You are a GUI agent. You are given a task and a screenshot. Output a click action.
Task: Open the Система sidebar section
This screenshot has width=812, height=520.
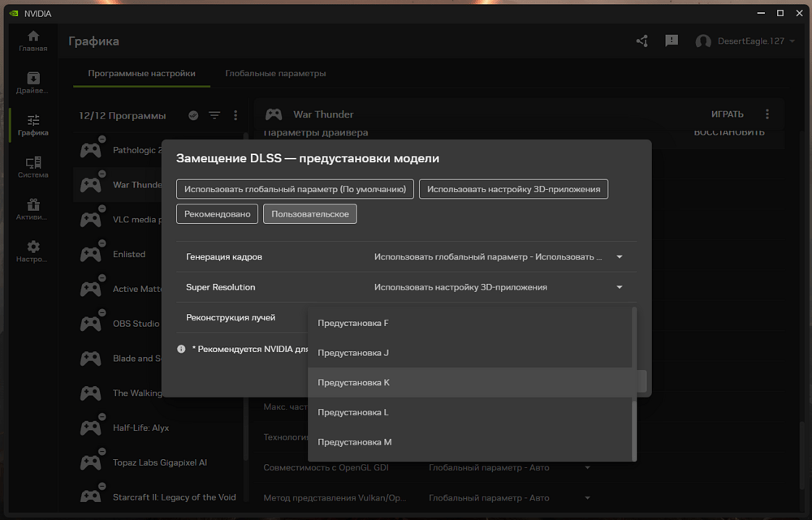(x=33, y=167)
